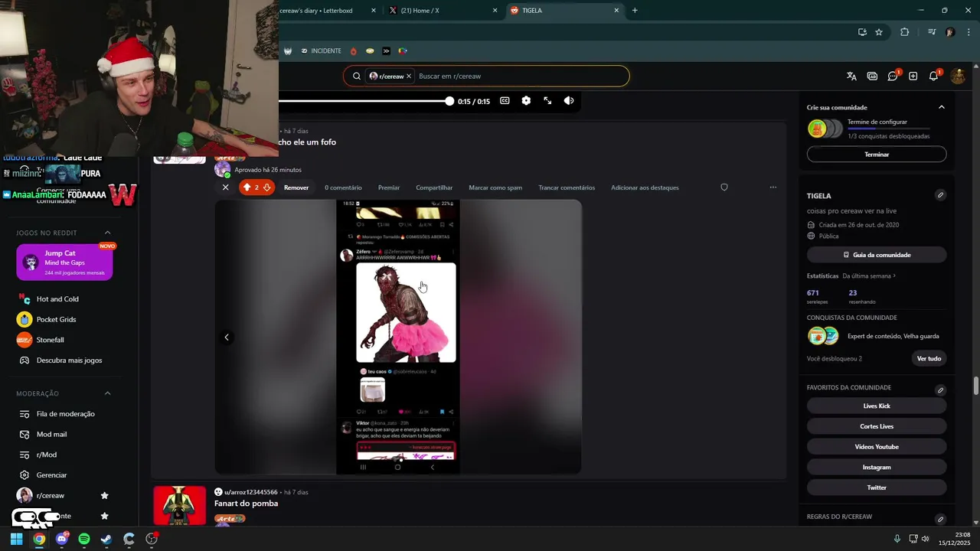This screenshot has height=551, width=980.
Task: Open Cortes Lives favorite link
Action: pyautogui.click(x=877, y=426)
